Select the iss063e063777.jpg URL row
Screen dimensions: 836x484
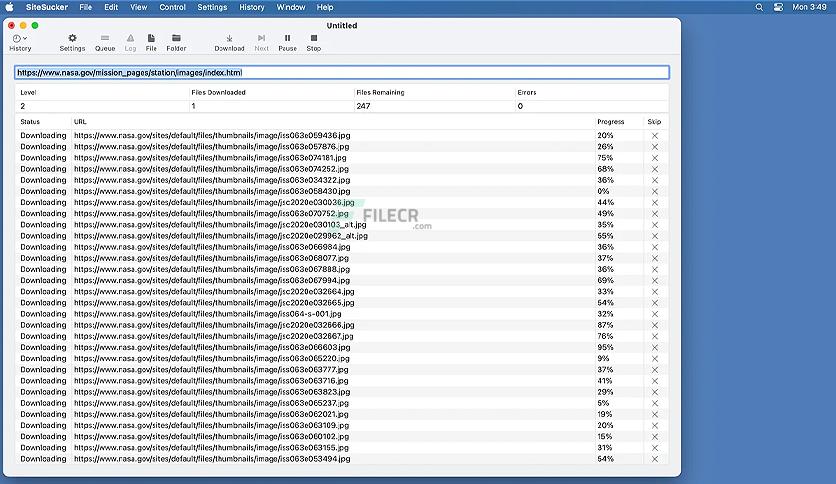pos(341,369)
